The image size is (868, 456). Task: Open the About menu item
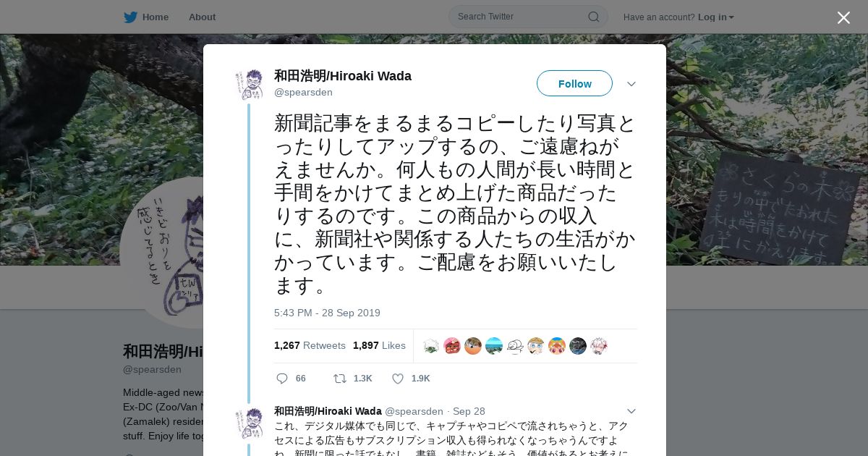[x=202, y=17]
